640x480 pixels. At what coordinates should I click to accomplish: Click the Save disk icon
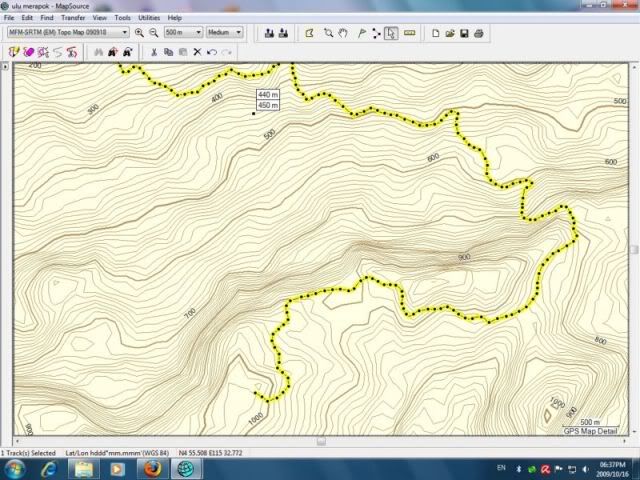tap(465, 33)
